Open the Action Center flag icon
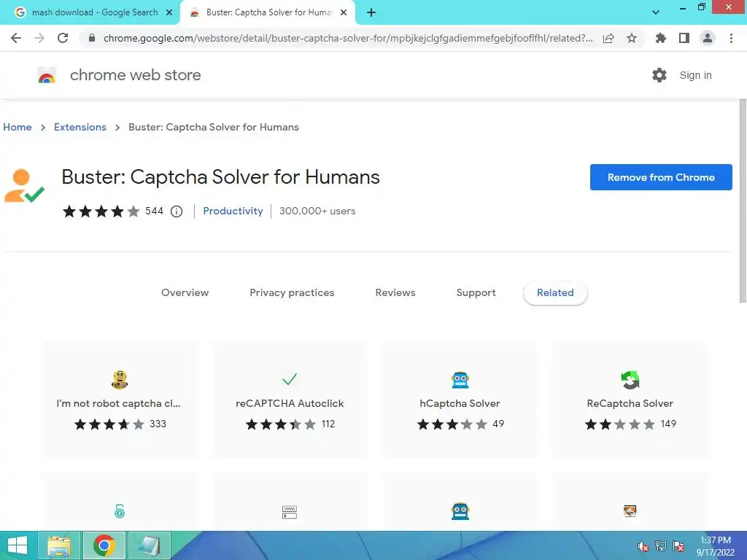This screenshot has height=560, width=747. (678, 546)
